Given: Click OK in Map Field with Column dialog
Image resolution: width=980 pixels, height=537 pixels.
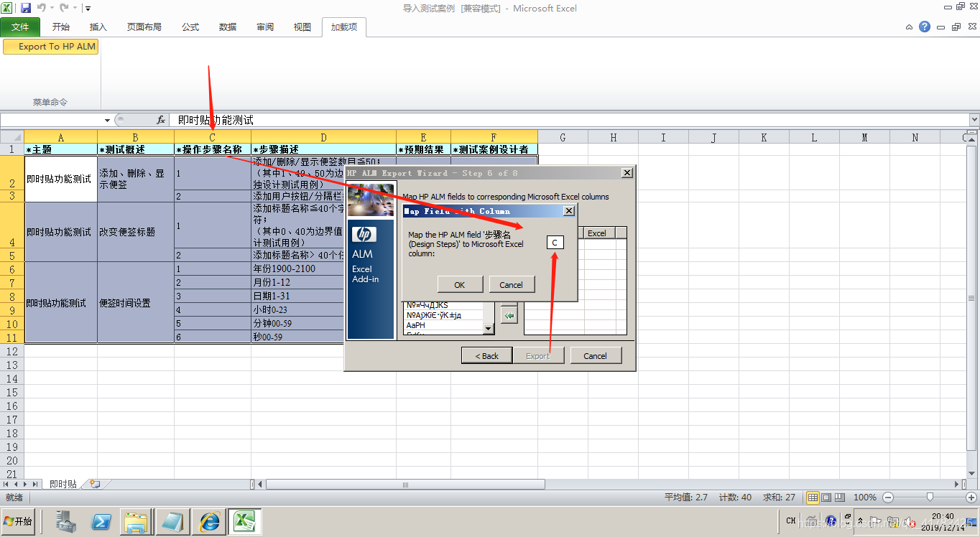Looking at the screenshot, I should pyautogui.click(x=459, y=284).
